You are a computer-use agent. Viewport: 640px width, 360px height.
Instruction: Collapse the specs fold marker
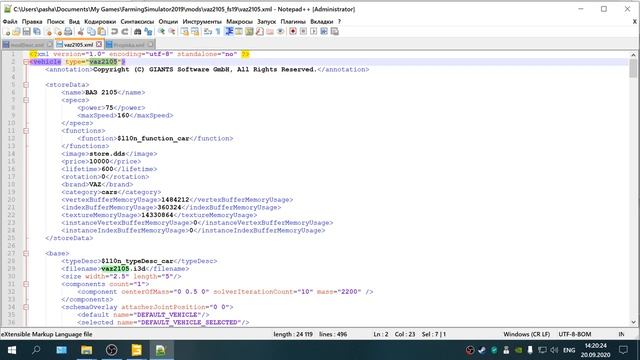[26, 100]
